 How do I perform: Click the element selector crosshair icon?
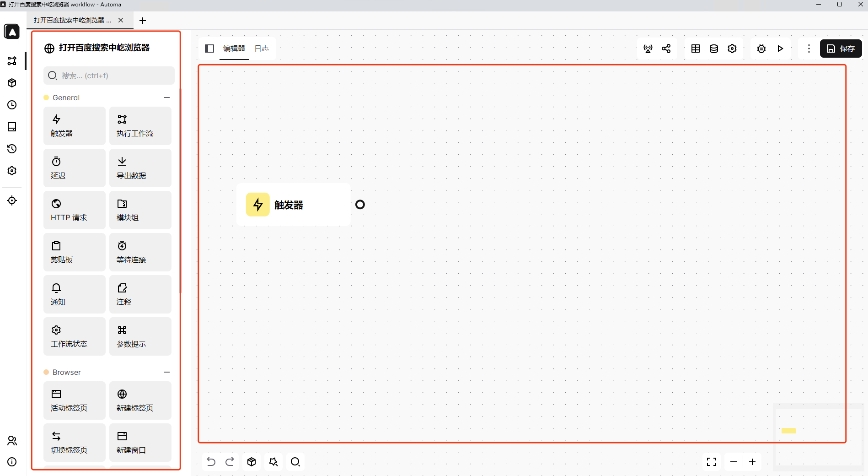tap(12, 200)
